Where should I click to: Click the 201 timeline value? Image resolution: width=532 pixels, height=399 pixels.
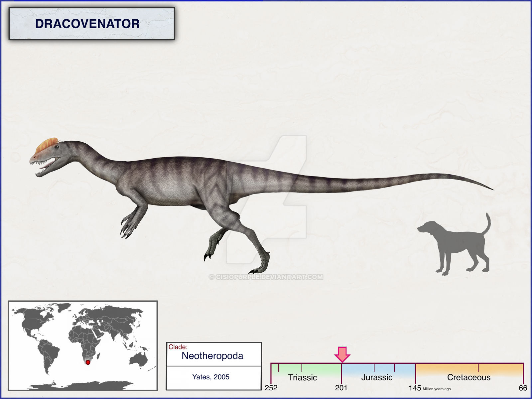click(341, 388)
